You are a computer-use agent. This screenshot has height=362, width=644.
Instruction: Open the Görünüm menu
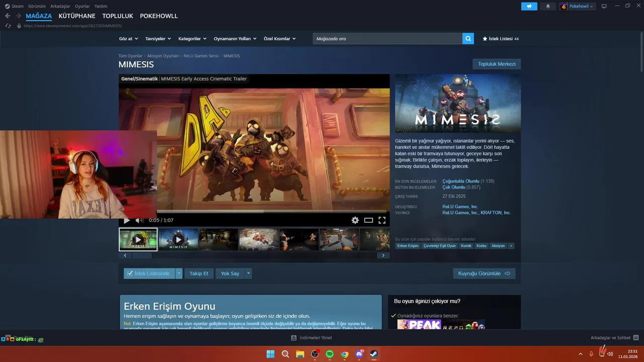tap(37, 6)
